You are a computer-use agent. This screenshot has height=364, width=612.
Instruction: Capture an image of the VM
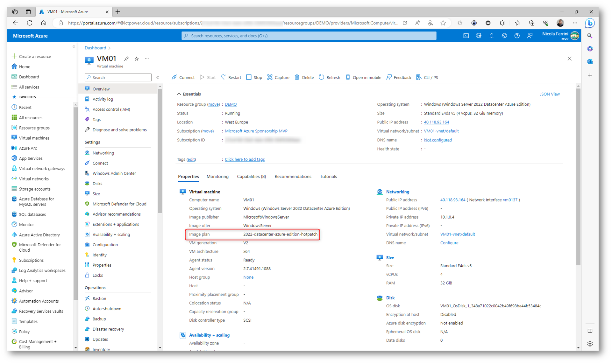click(278, 77)
